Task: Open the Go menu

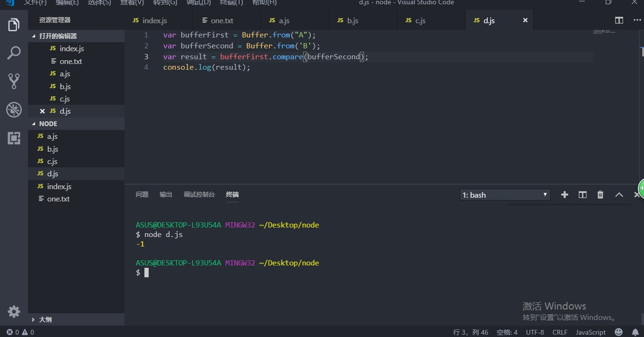Action: [x=165, y=2]
